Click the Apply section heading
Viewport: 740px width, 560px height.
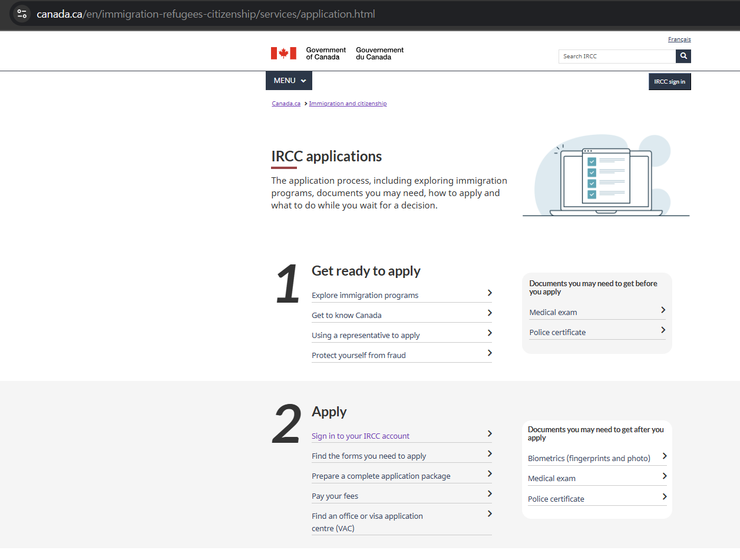pos(329,412)
